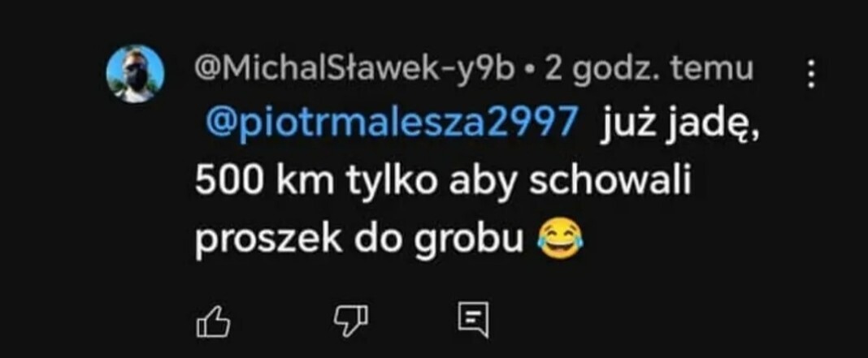Click the "500 km" text in the comment
The image size is (868, 358).
click(x=264, y=180)
